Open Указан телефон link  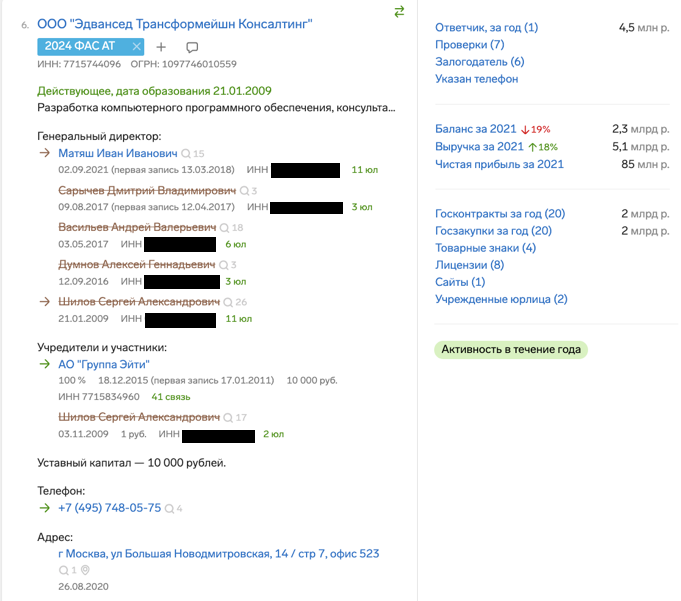coord(476,79)
